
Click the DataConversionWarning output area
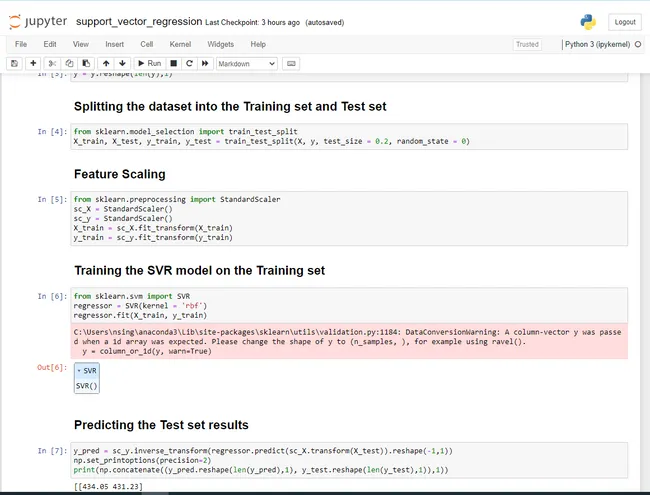click(349, 342)
